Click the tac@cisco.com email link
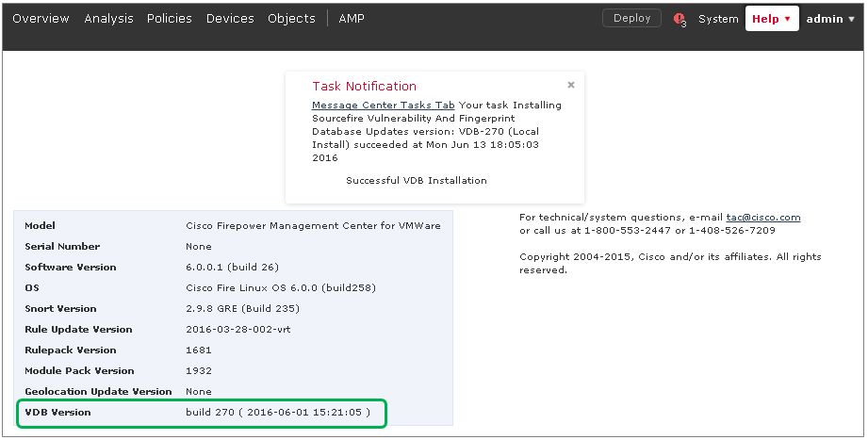Screen dimensions: 868x440 pyautogui.click(x=762, y=217)
